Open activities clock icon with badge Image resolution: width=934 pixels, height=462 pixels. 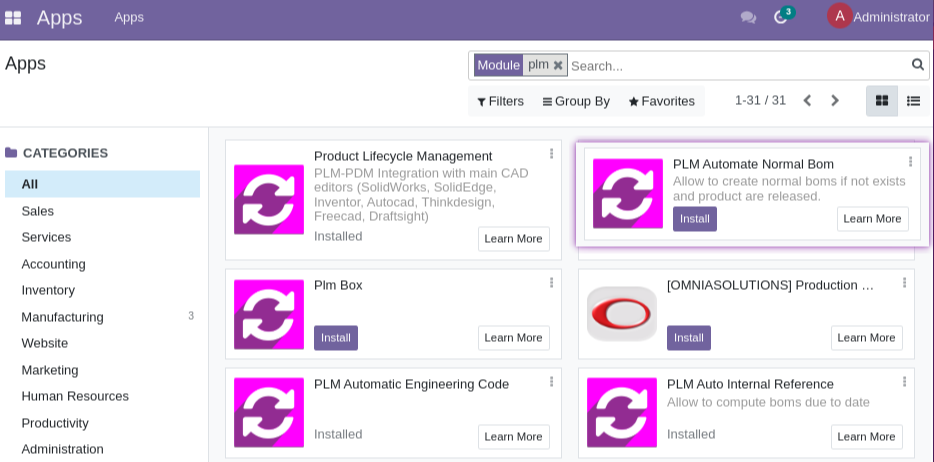coord(781,17)
